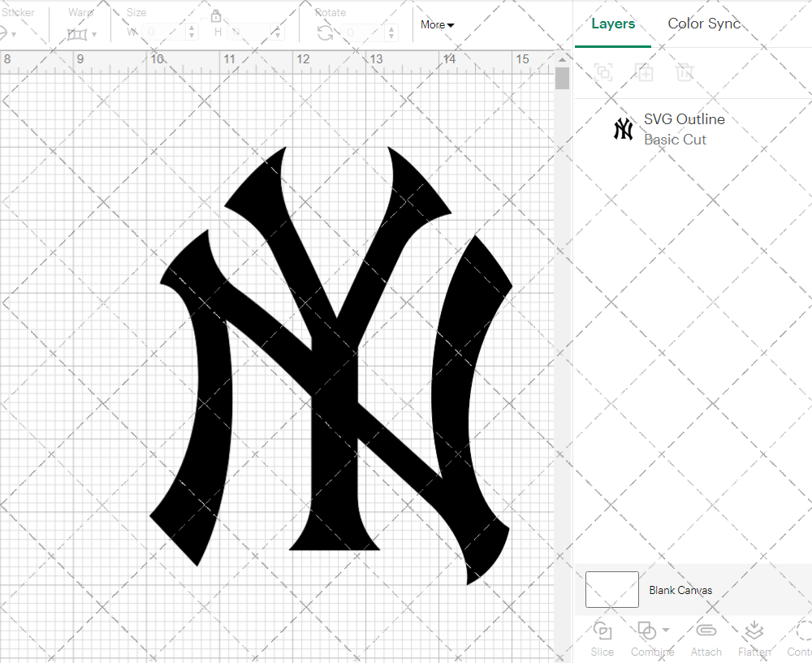Click the Contour tool icon
Screen dimensions: 812x663
pos(800,631)
